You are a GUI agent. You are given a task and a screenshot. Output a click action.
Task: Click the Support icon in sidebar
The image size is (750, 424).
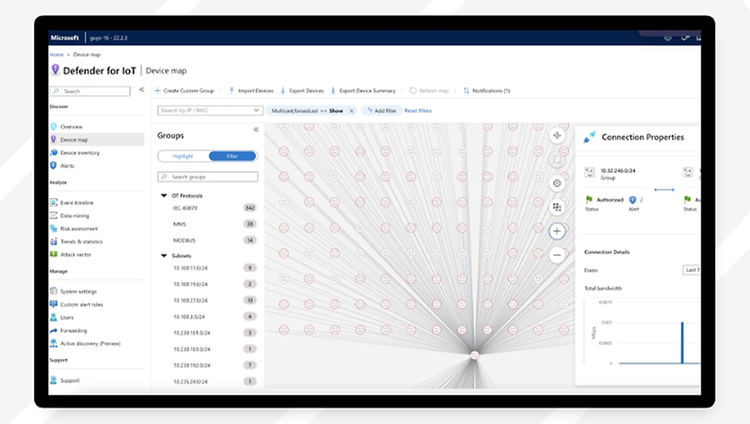click(x=54, y=380)
